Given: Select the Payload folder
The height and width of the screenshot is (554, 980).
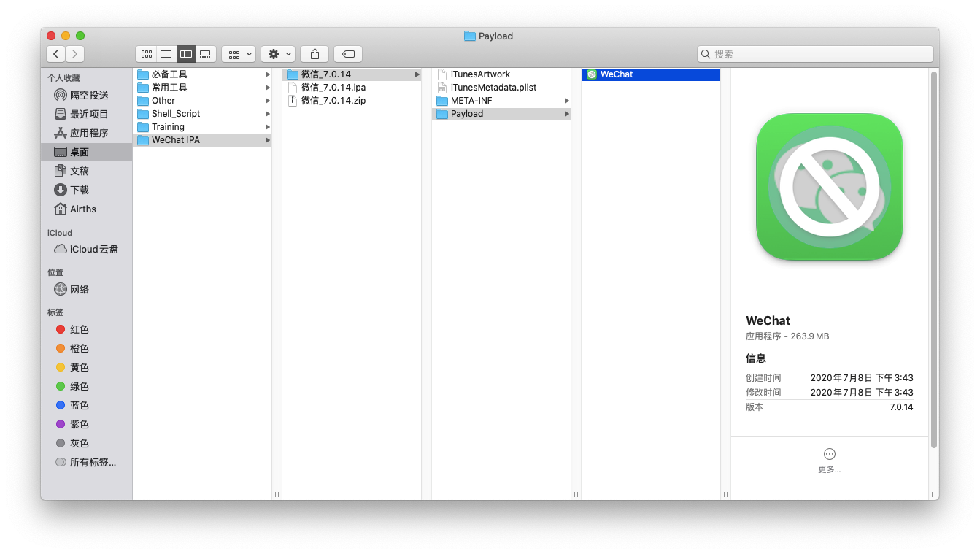Looking at the screenshot, I should click(501, 114).
